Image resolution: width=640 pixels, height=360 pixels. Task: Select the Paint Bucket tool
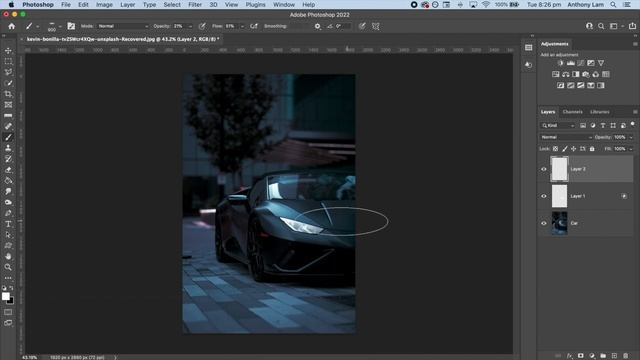[8, 180]
